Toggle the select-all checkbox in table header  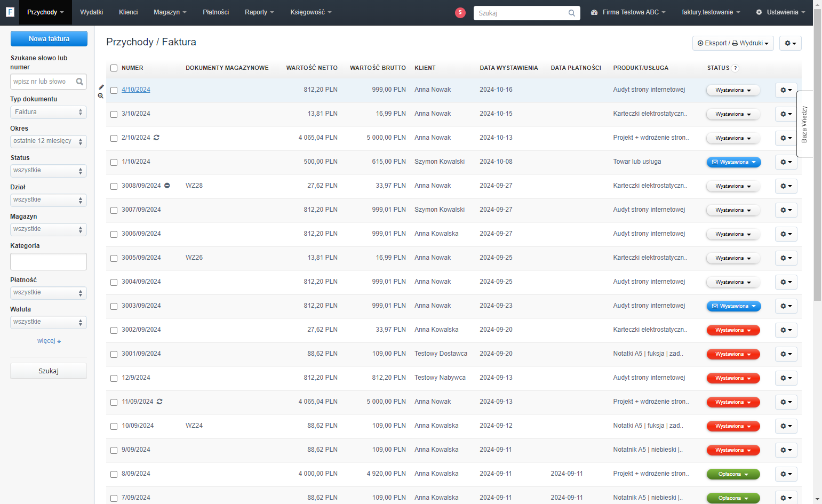point(114,68)
